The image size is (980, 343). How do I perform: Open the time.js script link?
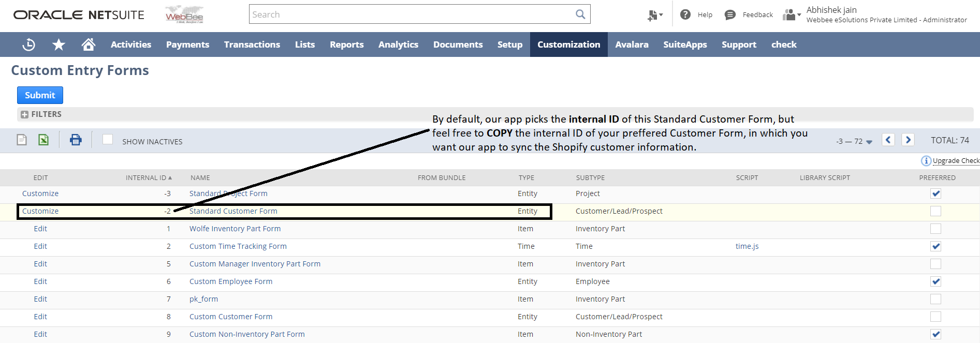tap(747, 246)
